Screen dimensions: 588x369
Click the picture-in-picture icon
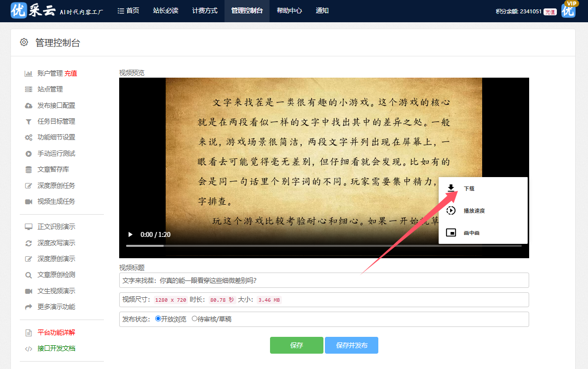pos(451,233)
